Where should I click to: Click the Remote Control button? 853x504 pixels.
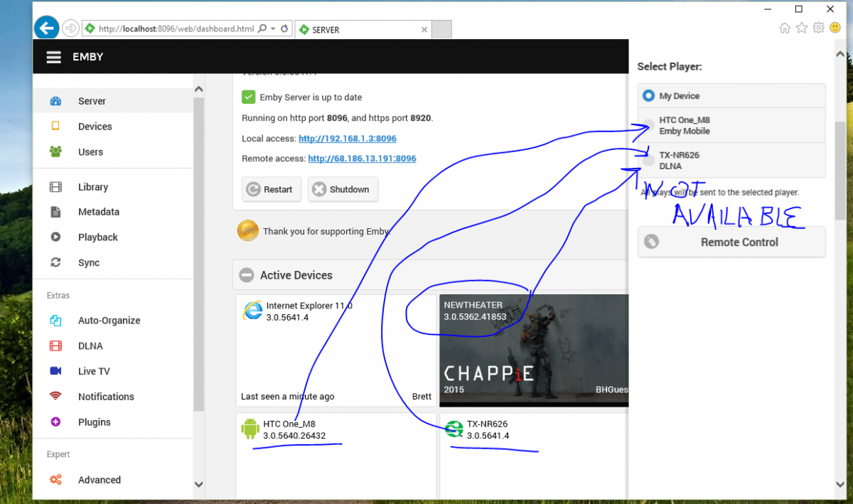pyautogui.click(x=731, y=242)
